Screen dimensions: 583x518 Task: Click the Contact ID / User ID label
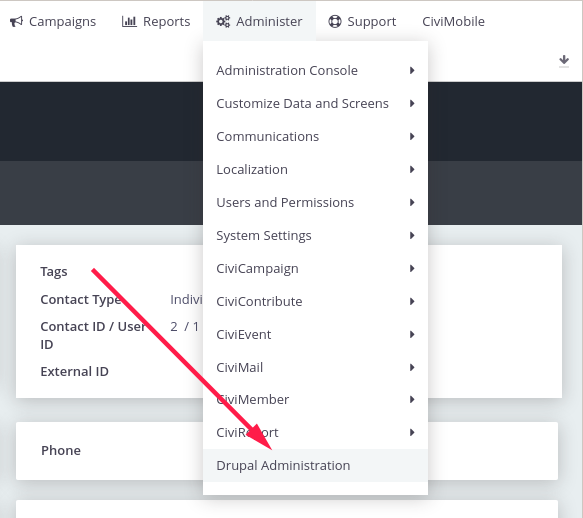click(x=93, y=335)
